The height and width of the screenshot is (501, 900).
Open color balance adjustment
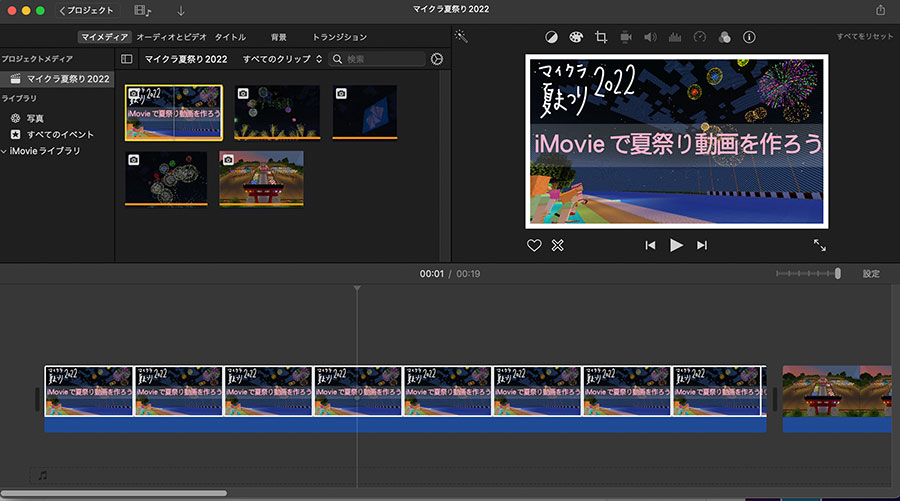tap(551, 37)
